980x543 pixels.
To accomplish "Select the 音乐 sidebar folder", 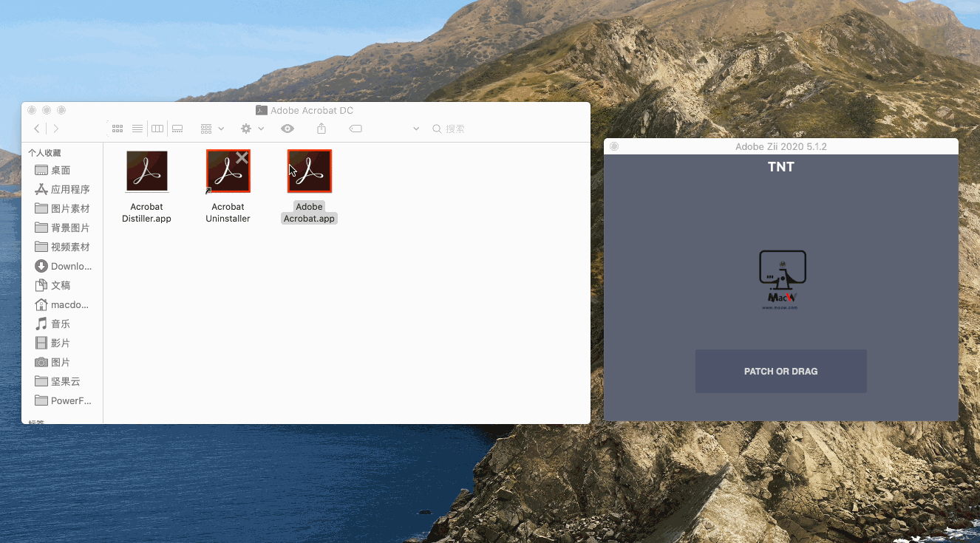I will coord(58,324).
